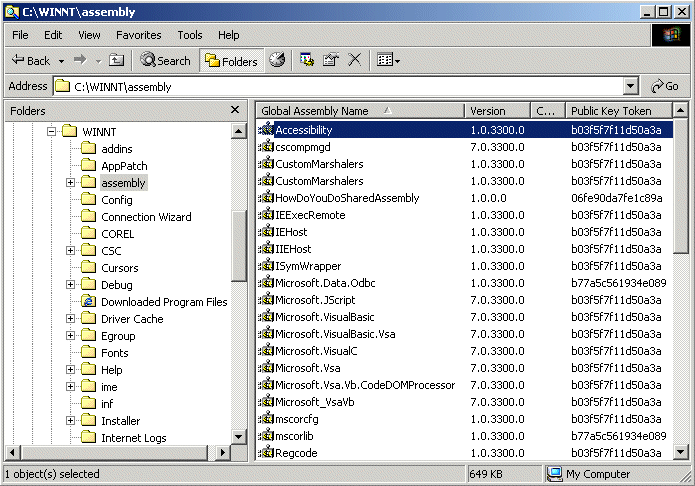Open the Favorites menu
The image size is (695, 486).
[x=139, y=35]
